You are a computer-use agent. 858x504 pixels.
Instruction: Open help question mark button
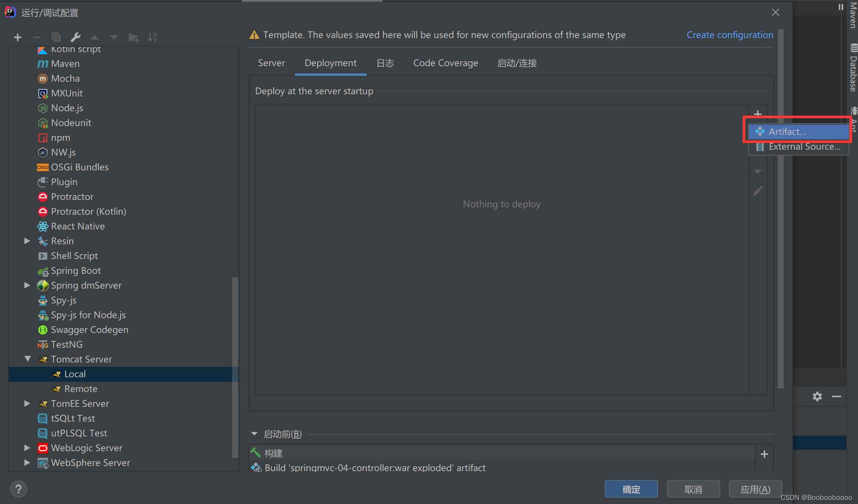pos(18,489)
